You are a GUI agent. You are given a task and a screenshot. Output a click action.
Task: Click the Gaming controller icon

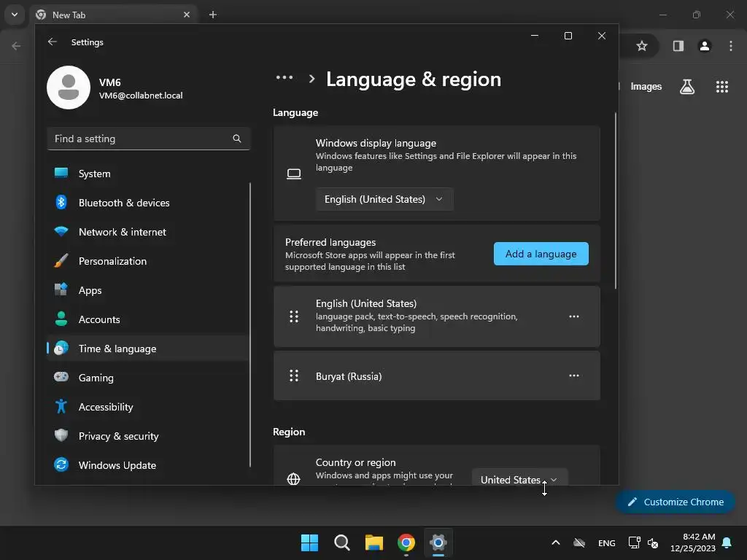click(61, 377)
